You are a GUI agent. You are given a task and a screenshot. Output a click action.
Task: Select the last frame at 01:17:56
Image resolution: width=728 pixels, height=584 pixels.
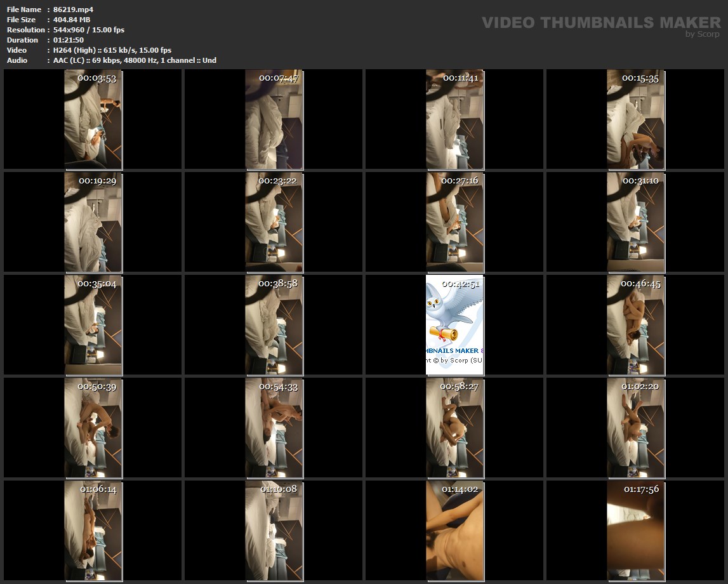(636, 531)
